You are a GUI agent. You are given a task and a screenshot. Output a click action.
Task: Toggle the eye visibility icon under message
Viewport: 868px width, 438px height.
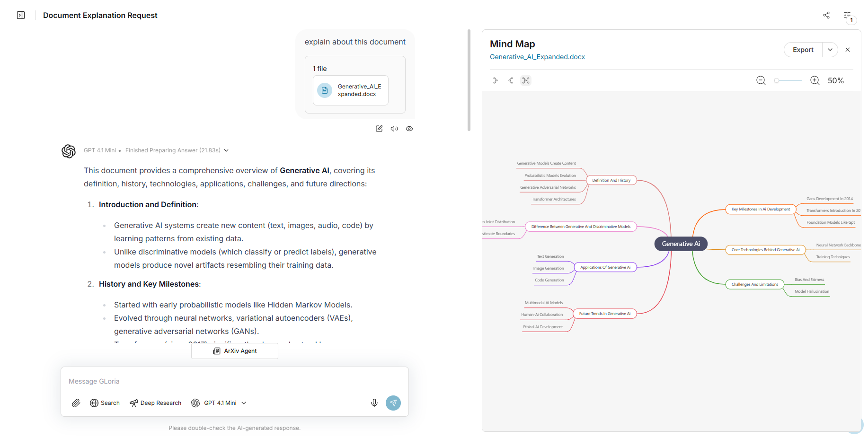[x=409, y=129]
